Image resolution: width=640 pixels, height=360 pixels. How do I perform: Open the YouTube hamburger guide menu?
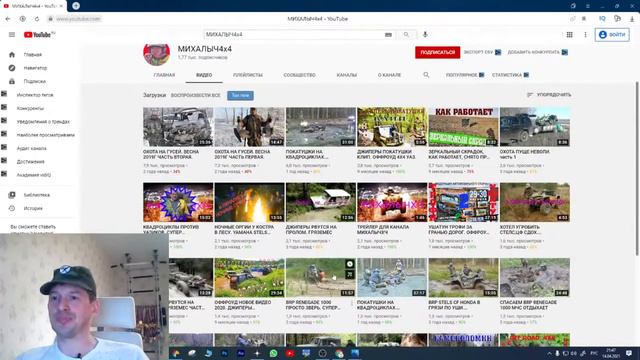click(12, 35)
